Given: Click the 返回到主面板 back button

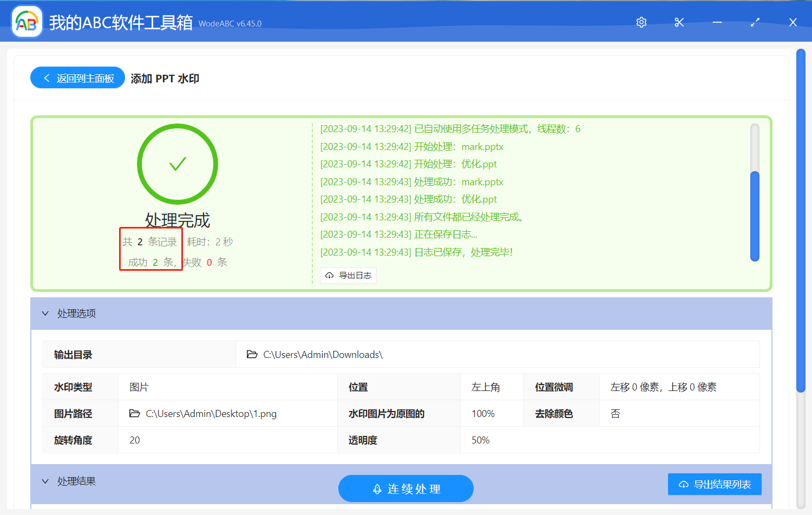Looking at the screenshot, I should click(77, 77).
